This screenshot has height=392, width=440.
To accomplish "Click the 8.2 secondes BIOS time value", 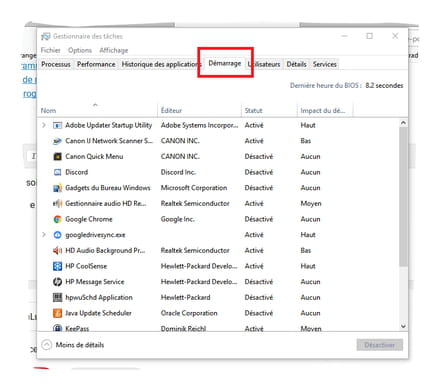I will (x=384, y=86).
